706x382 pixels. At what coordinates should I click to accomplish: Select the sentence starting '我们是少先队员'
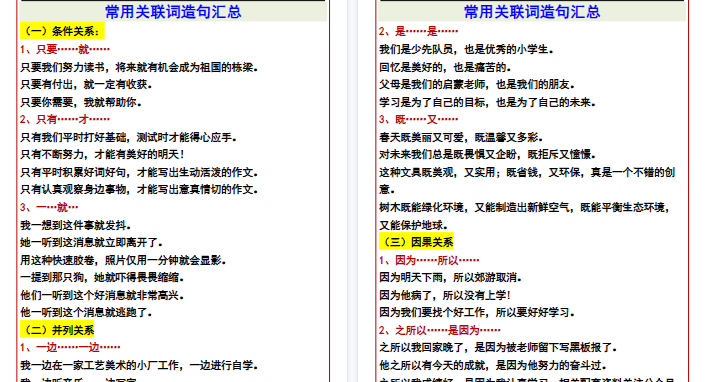[466, 49]
